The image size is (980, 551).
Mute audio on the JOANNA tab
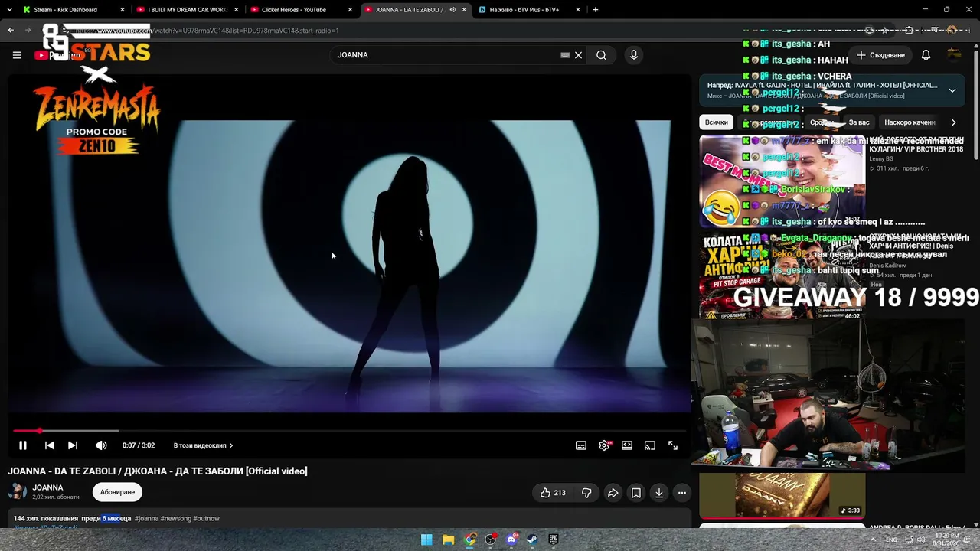452,10
